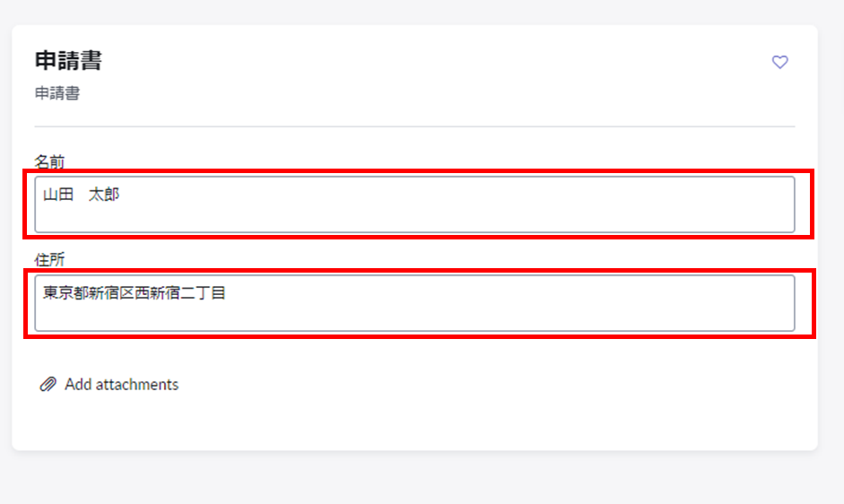Click the gray page background below the card
This screenshot has width=844, height=504.
coord(414,478)
